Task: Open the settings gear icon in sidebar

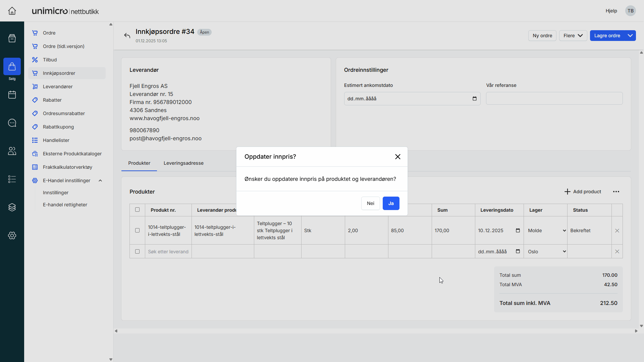Action: pyautogui.click(x=12, y=236)
